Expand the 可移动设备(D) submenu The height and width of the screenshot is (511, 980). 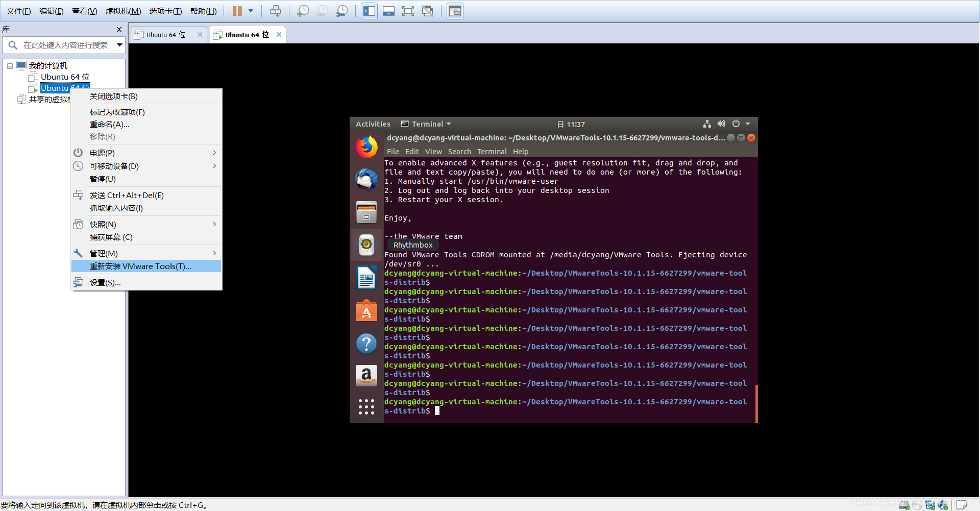click(x=146, y=166)
